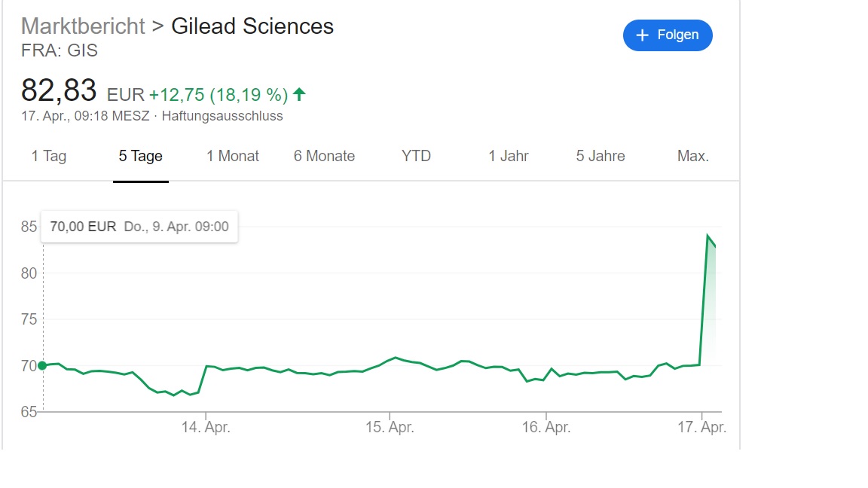Select the green starting data point on the chart
Screen dimensions: 868x488
pyautogui.click(x=44, y=364)
